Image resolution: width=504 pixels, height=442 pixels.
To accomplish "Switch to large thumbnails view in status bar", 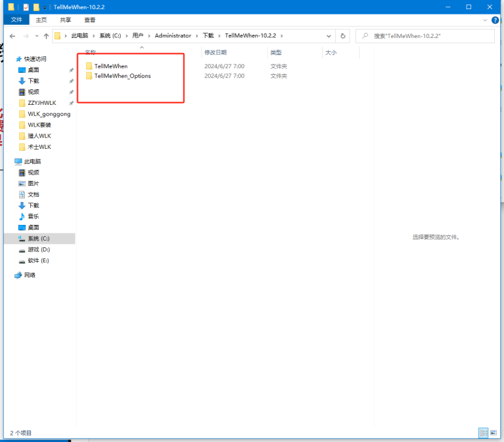I will [x=493, y=433].
